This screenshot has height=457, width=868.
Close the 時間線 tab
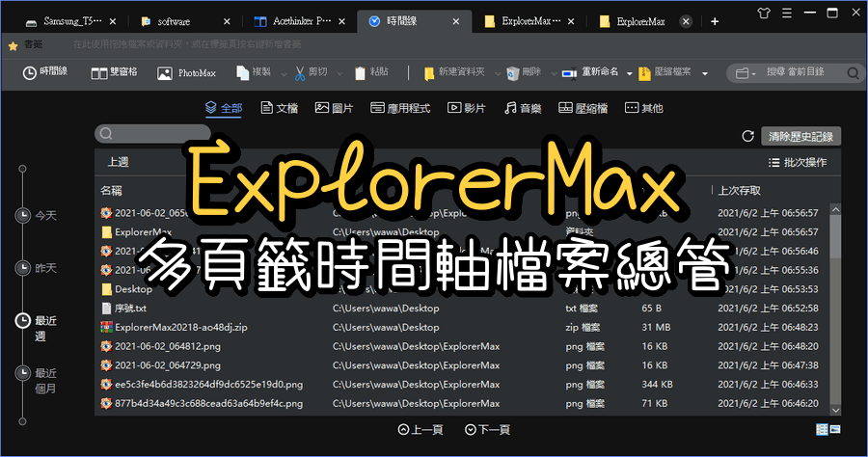tap(455, 21)
